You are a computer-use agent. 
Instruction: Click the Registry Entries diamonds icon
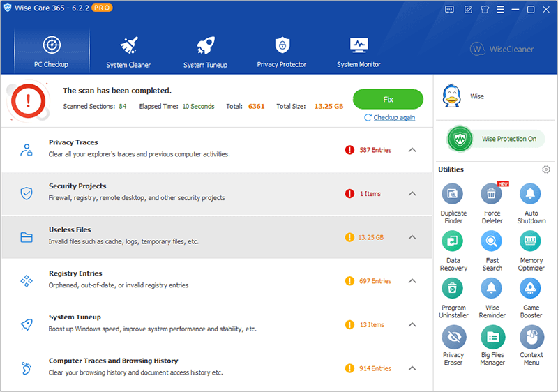27,281
